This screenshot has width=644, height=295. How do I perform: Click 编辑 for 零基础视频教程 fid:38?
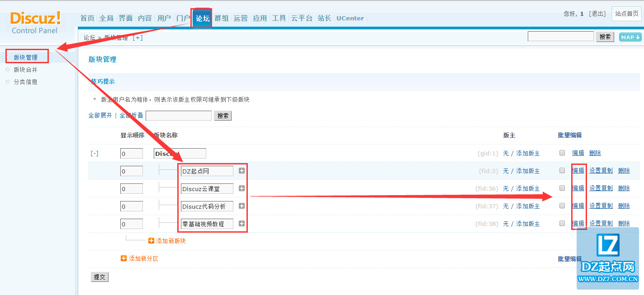click(x=578, y=224)
